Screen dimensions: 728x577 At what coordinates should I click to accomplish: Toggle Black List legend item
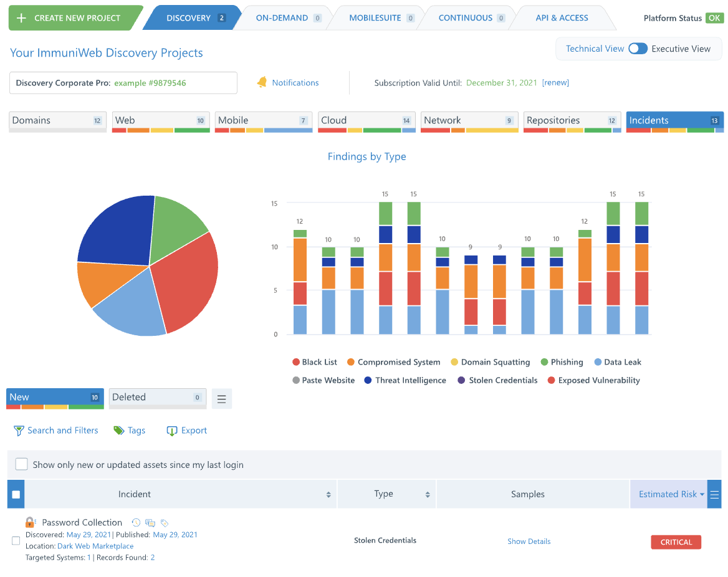314,362
